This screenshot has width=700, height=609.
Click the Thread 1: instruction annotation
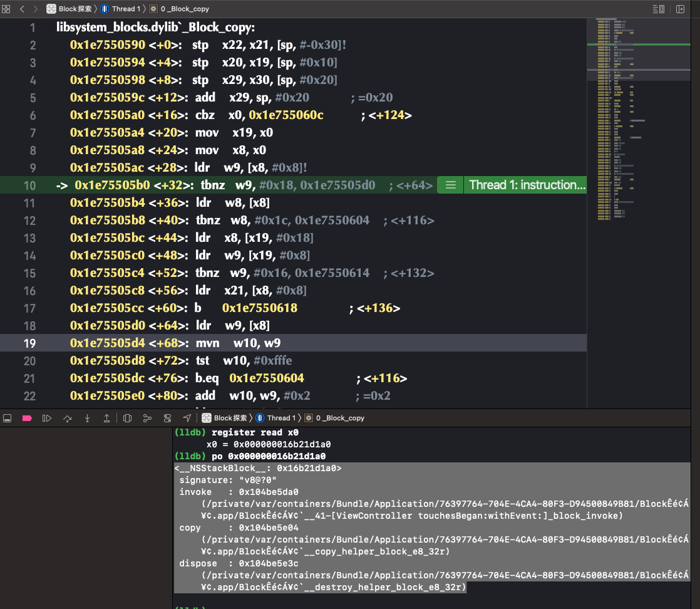click(527, 185)
